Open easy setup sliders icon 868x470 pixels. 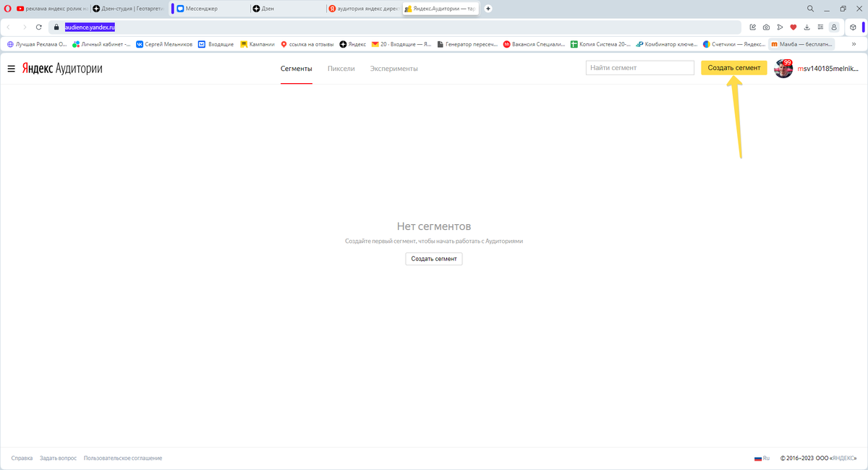(820, 27)
